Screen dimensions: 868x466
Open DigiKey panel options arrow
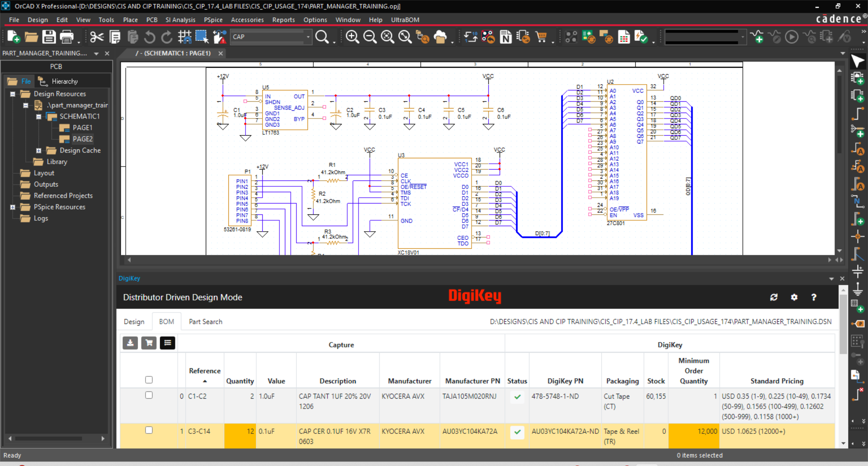pos(831,279)
